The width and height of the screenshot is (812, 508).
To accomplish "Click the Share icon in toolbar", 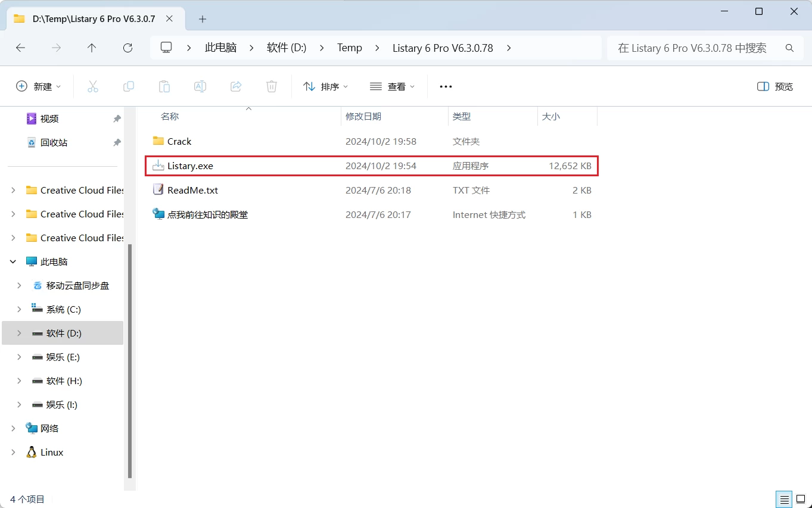I will click(x=236, y=86).
